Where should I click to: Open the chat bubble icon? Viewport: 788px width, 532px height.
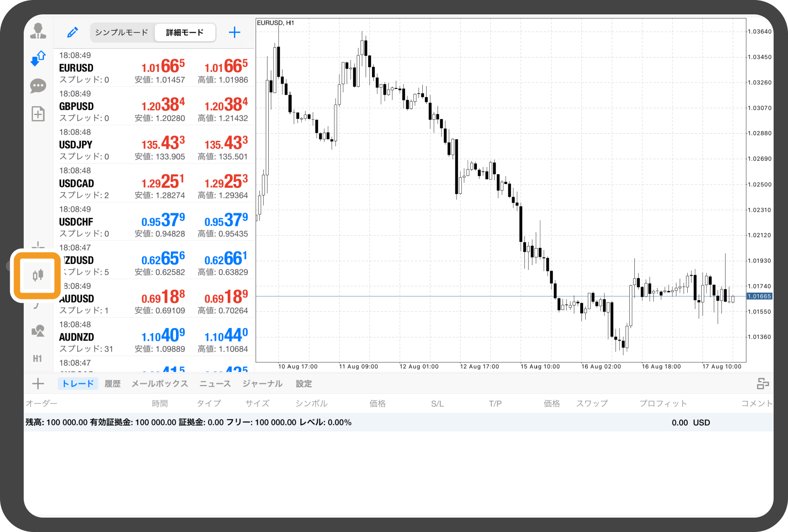click(38, 86)
